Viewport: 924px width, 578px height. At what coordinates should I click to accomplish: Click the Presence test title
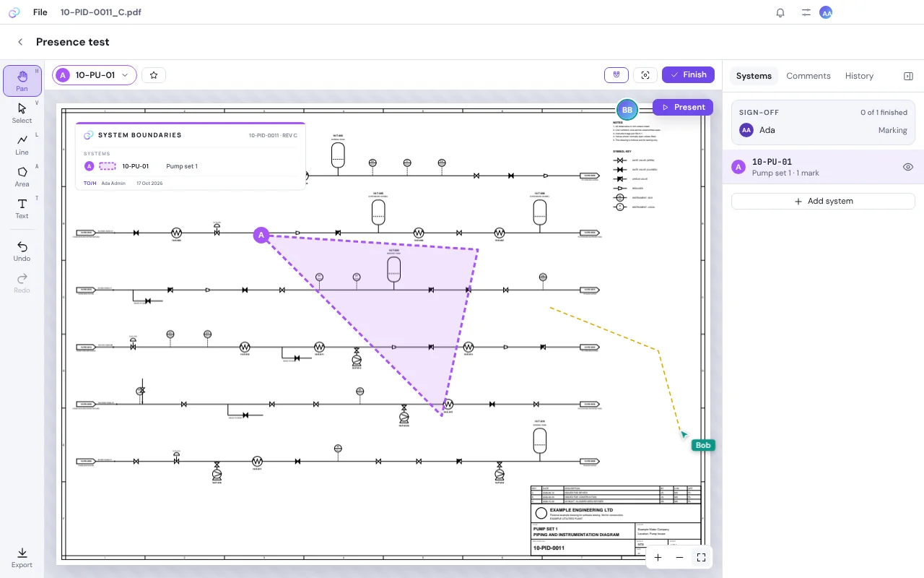73,42
